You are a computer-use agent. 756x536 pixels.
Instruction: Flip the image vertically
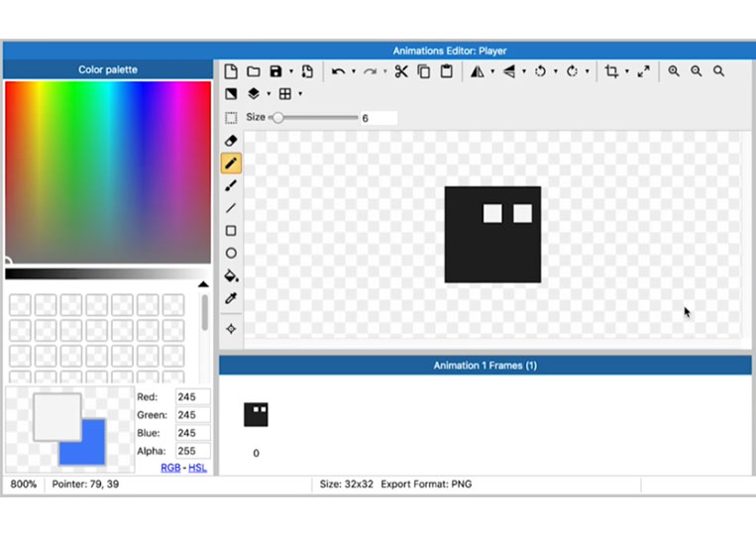[509, 71]
